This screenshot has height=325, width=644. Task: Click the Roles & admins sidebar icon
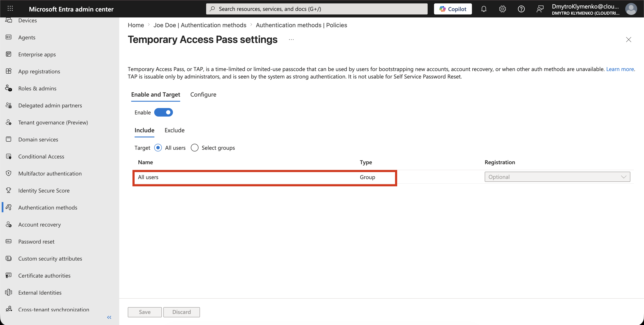pyautogui.click(x=9, y=88)
